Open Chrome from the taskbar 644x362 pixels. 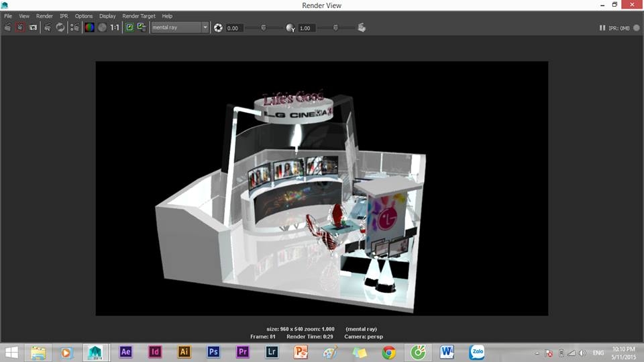[388, 353]
